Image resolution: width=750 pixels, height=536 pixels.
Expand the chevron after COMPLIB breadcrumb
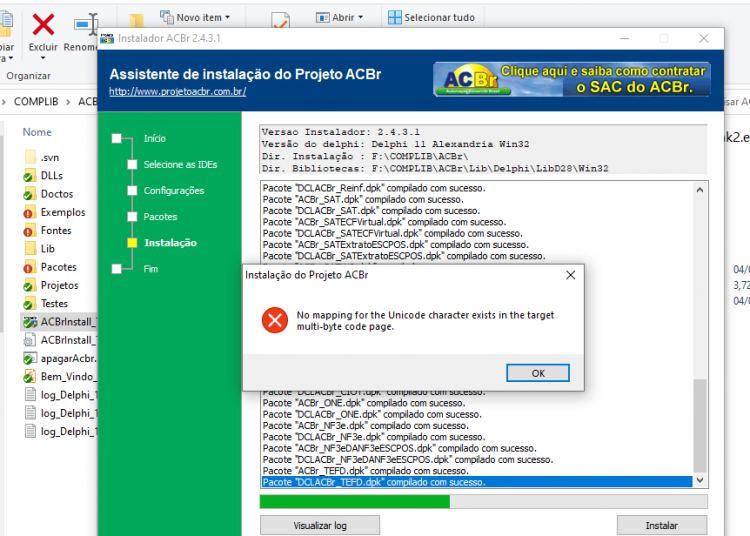[68, 102]
